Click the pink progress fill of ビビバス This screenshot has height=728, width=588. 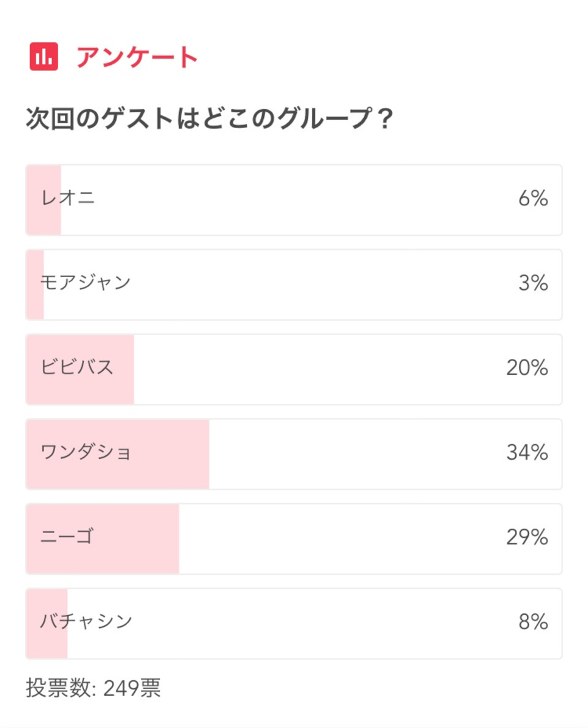[x=80, y=369]
